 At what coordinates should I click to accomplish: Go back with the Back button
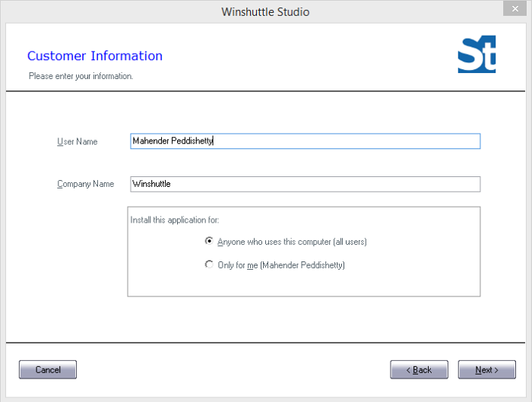[419, 369]
